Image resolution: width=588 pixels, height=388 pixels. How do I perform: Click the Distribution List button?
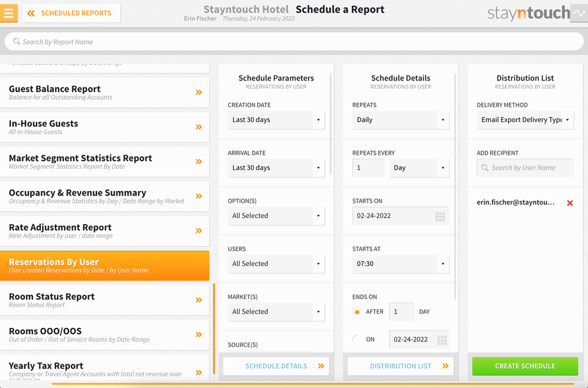[401, 366]
